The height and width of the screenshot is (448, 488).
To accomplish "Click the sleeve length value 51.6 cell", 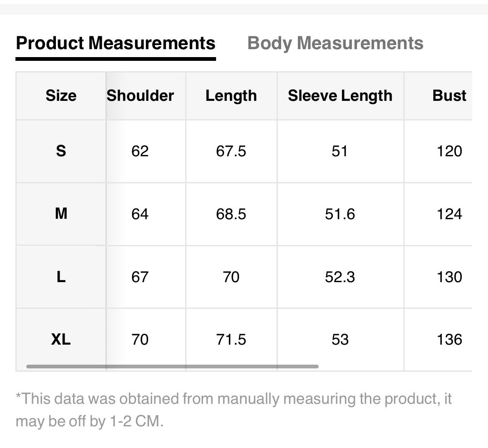I will coord(340,214).
